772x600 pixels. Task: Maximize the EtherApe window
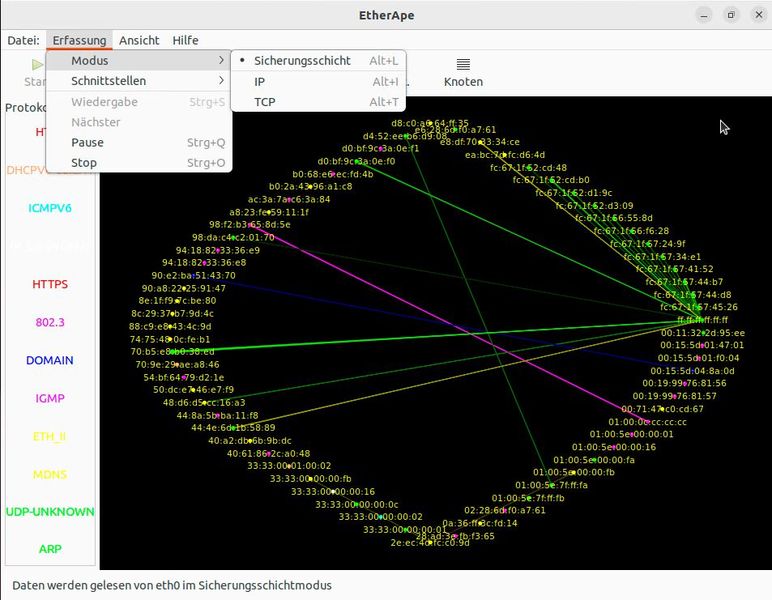pyautogui.click(x=731, y=15)
